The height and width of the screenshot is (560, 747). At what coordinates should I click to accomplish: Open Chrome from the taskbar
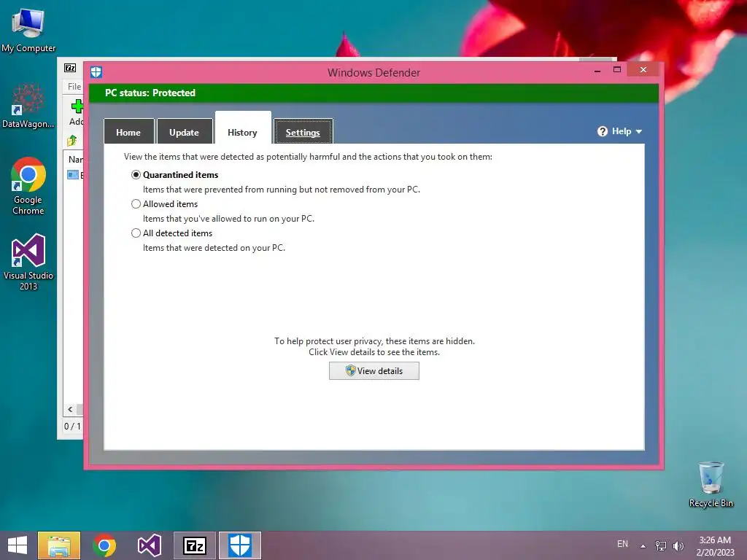click(x=104, y=545)
